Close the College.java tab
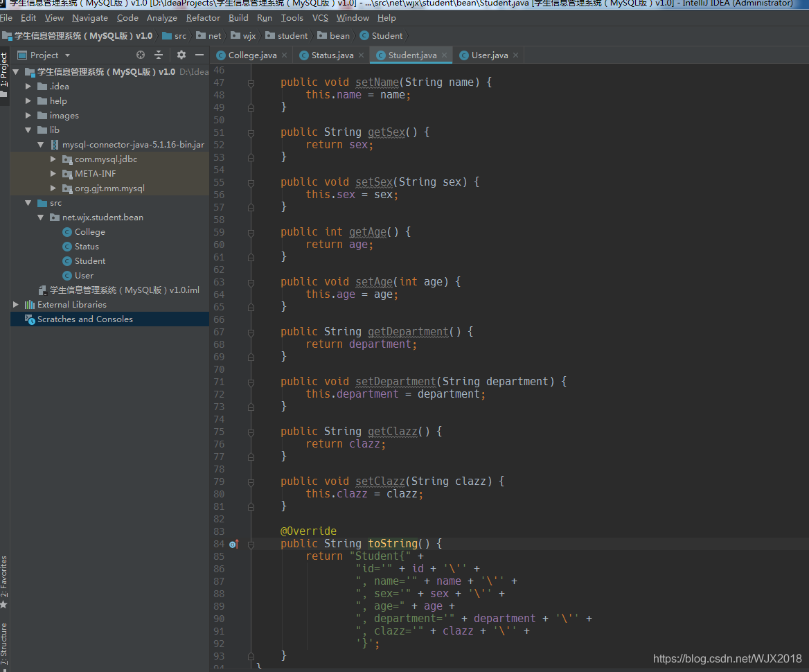The width and height of the screenshot is (809, 672). (x=284, y=55)
